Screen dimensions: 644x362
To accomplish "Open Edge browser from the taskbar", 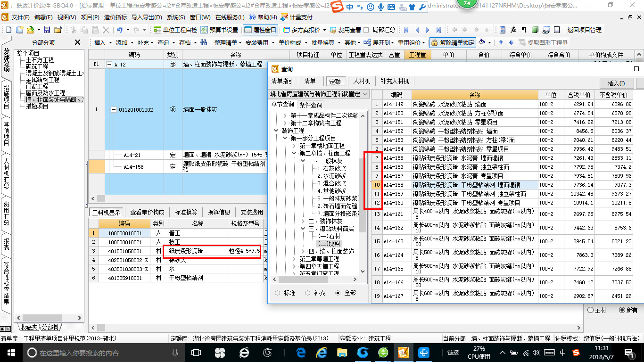I will coord(301,353).
